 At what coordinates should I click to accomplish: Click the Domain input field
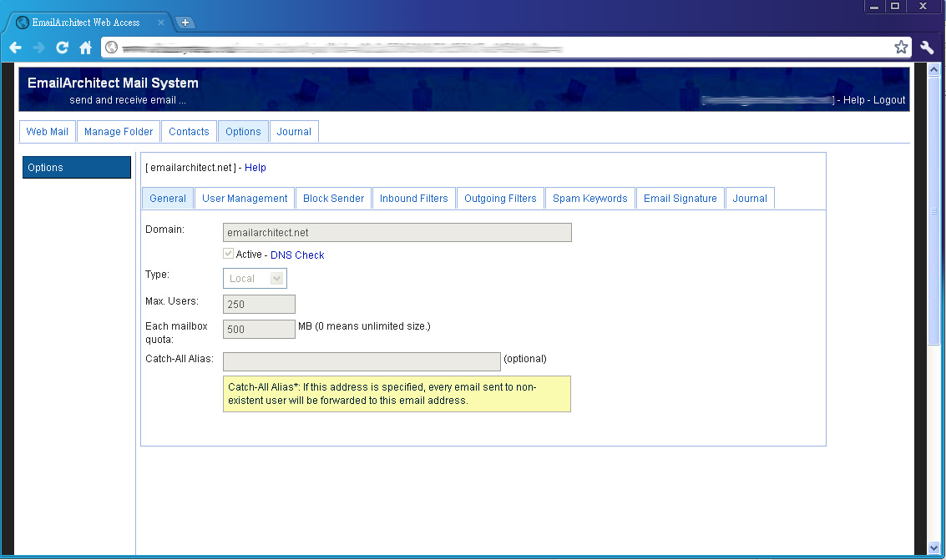pyautogui.click(x=397, y=233)
